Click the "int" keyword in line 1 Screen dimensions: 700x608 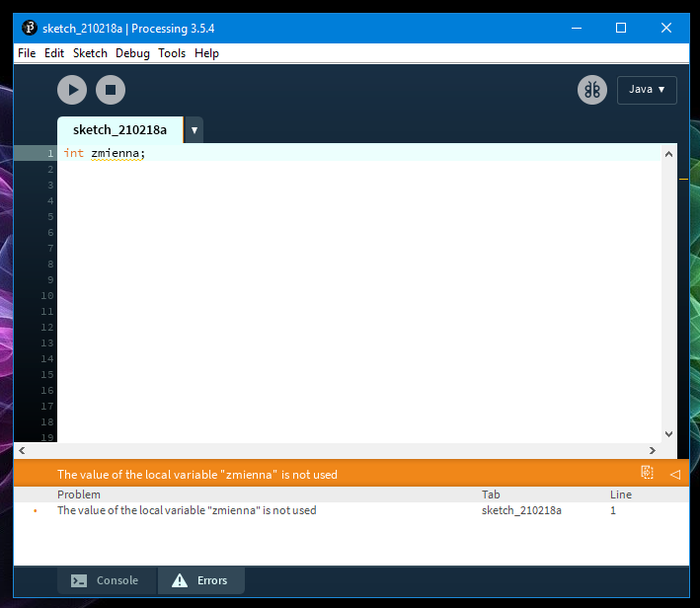pyautogui.click(x=74, y=153)
